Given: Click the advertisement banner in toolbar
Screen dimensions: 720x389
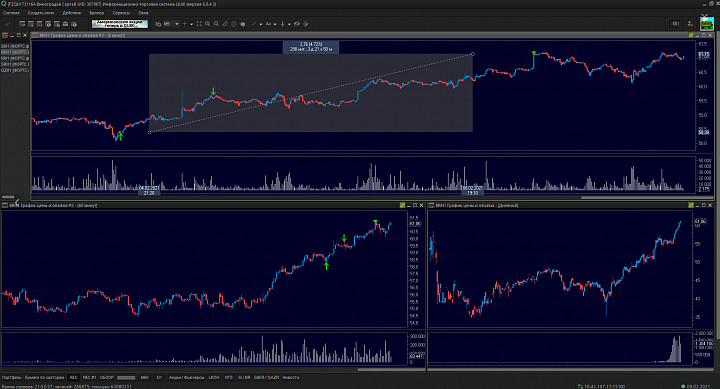Looking at the screenshot, I should point(120,23).
